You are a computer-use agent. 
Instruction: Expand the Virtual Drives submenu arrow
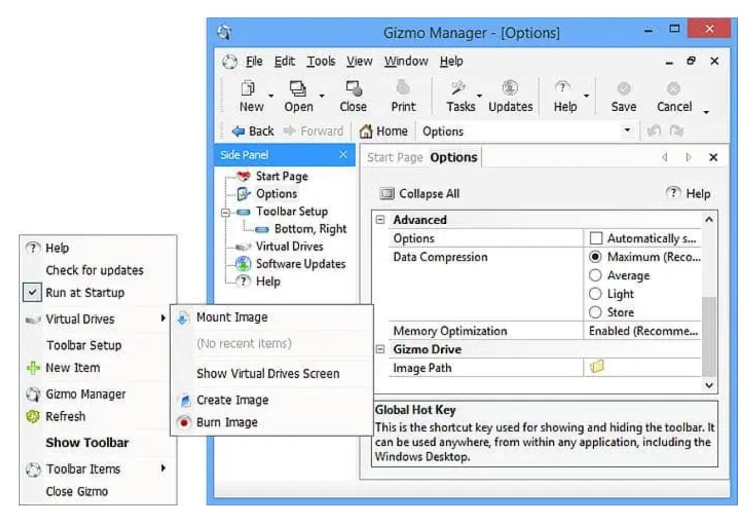tap(163, 319)
